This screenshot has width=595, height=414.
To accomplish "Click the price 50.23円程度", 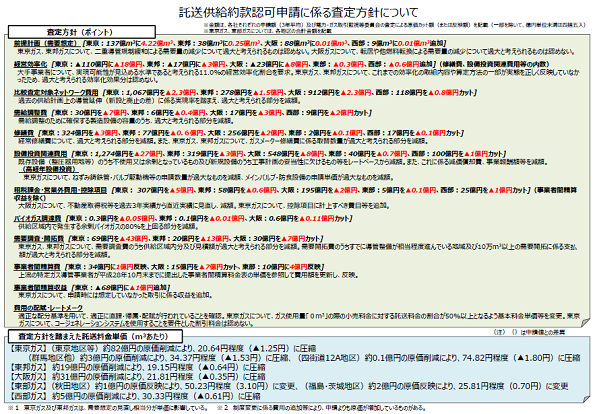I will tap(208, 386).
